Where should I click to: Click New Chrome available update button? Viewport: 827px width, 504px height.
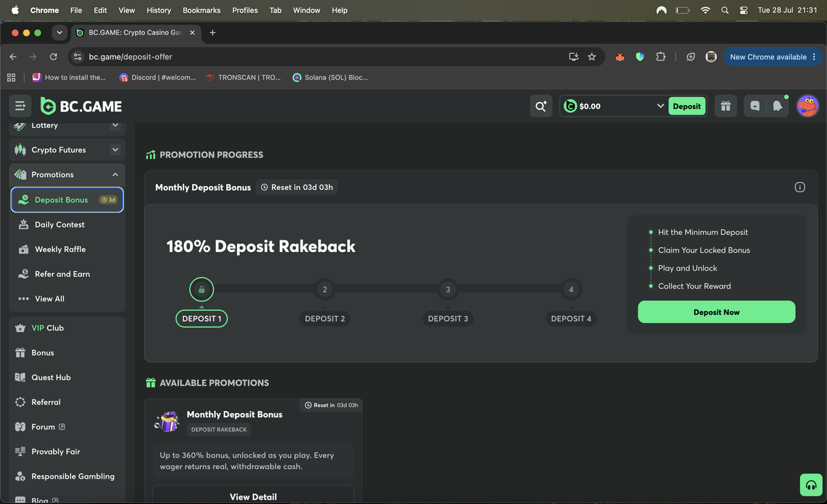[x=772, y=57]
